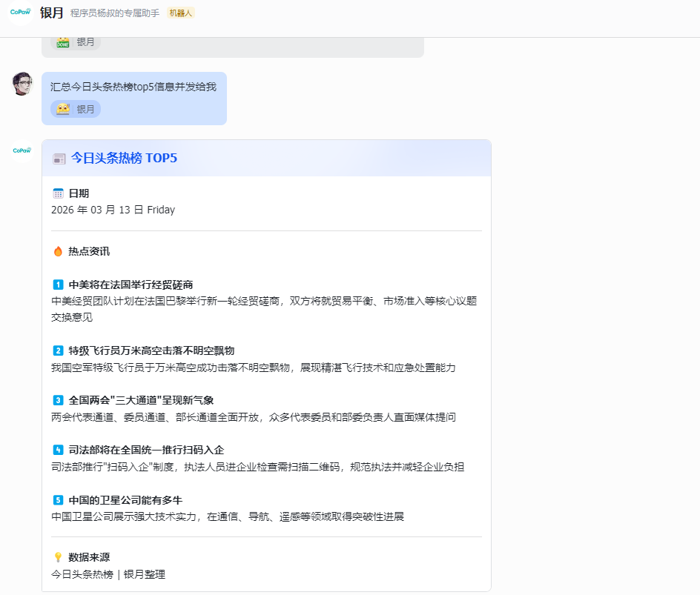700x595 pixels.
Task: Click the source line 今日头条热榜 | 银月整理
Action: pyautogui.click(x=108, y=574)
